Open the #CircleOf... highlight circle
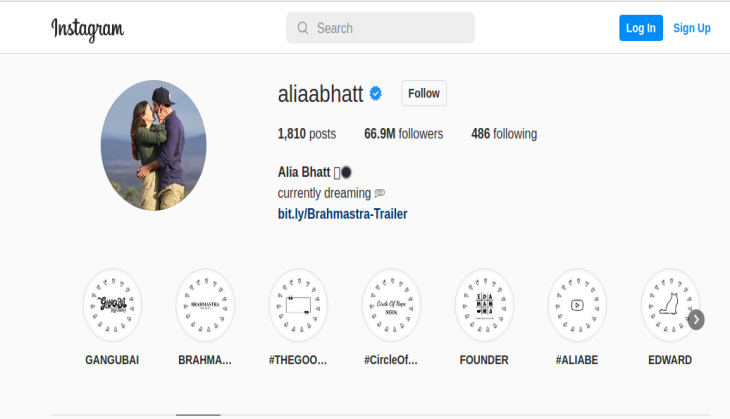The width and height of the screenshot is (730, 419). click(x=391, y=305)
